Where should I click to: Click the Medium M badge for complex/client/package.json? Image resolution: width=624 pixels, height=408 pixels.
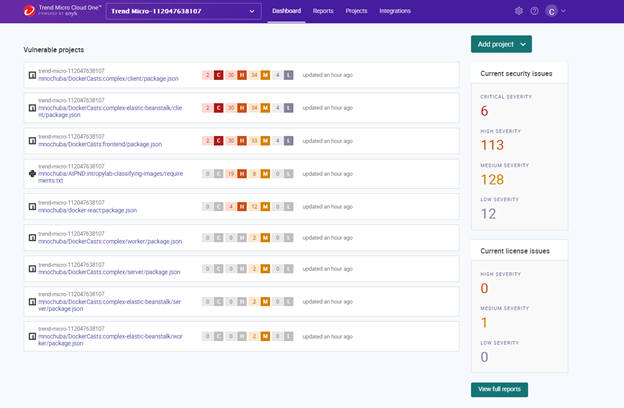(x=265, y=75)
